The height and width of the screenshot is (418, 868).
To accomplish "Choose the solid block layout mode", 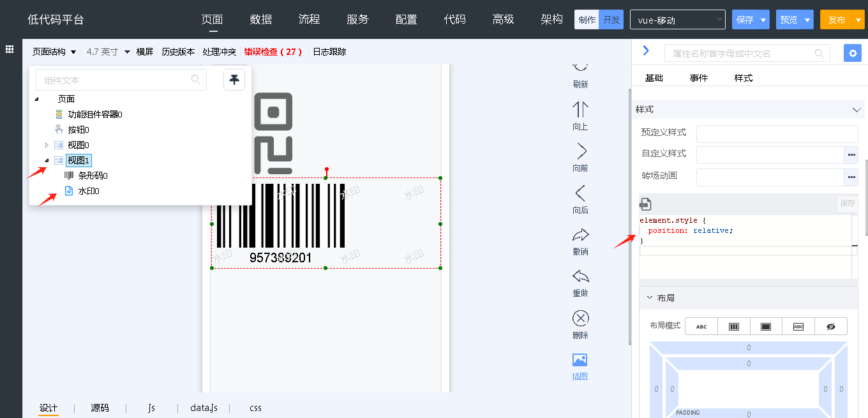I will point(766,326).
